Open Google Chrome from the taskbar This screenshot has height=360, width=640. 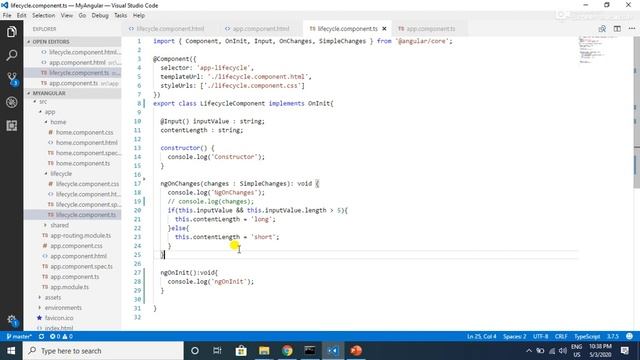[x=287, y=351]
